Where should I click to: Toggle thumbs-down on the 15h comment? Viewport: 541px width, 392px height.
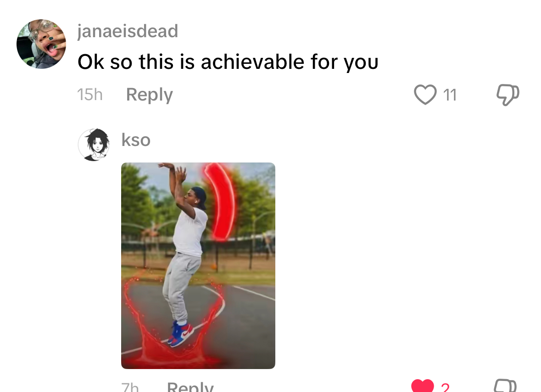(508, 95)
